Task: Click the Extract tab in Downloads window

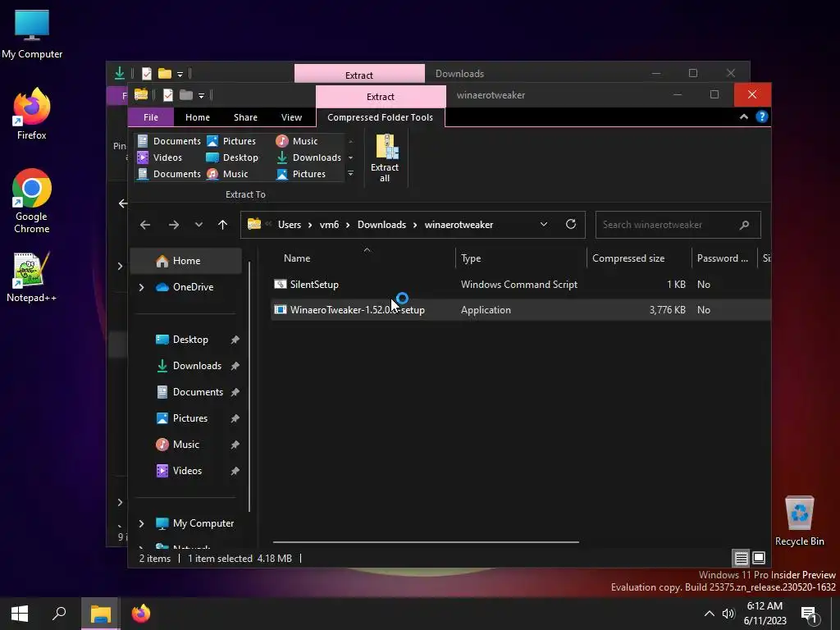Action: 359,74
